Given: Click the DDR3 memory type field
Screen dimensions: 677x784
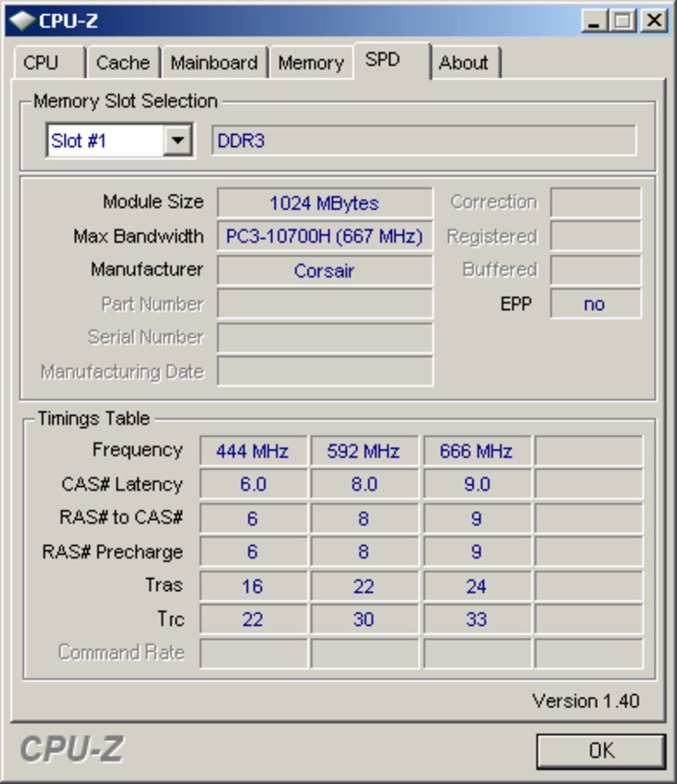Looking at the screenshot, I should (424, 140).
